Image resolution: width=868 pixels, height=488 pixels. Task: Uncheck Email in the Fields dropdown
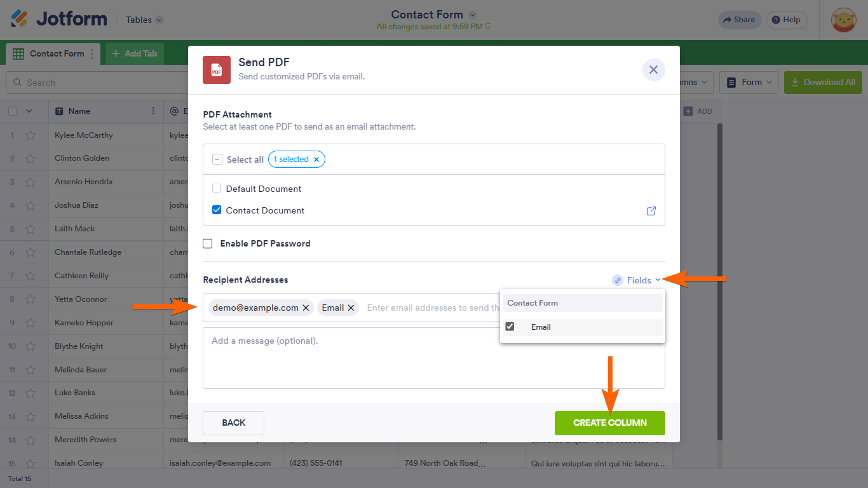tap(510, 327)
